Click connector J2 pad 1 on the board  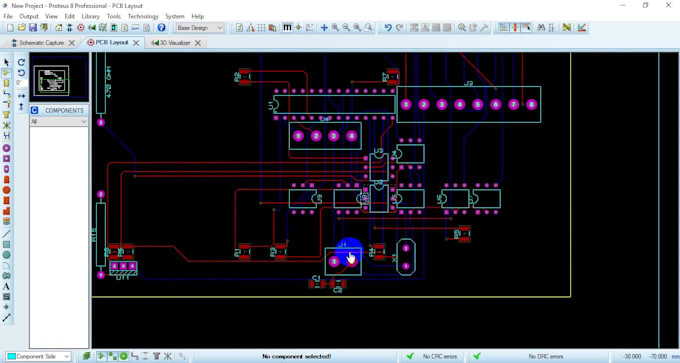coord(406,105)
